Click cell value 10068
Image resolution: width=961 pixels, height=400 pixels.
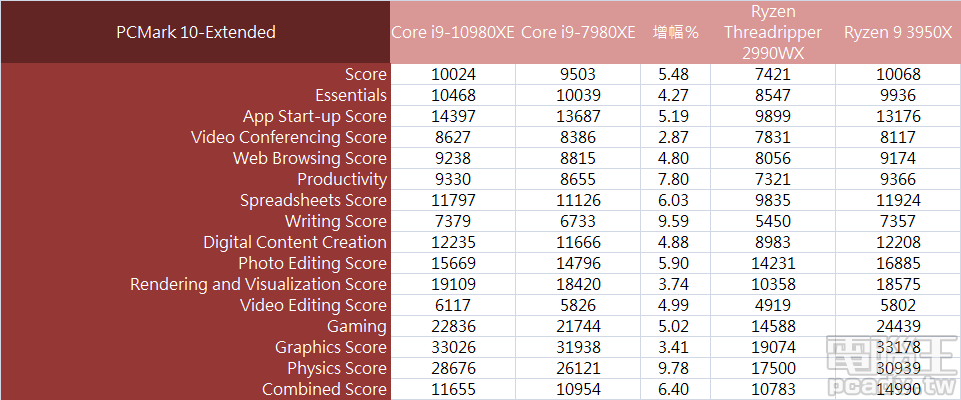click(898, 75)
